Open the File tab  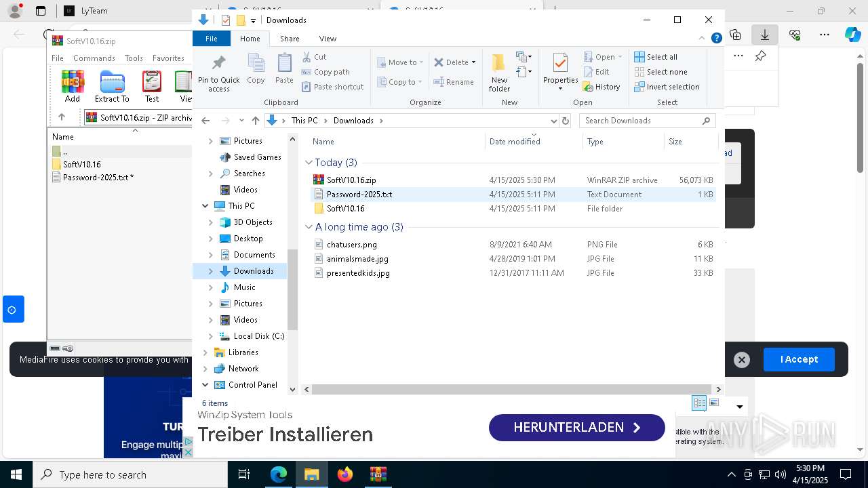pyautogui.click(x=212, y=39)
